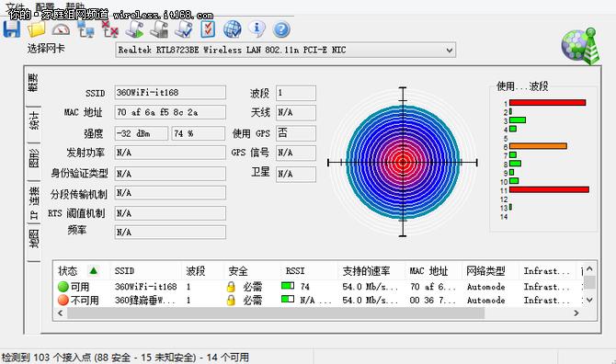Click the SSID field showing 360WiFi-it168
The height and width of the screenshot is (364, 616).
click(170, 92)
